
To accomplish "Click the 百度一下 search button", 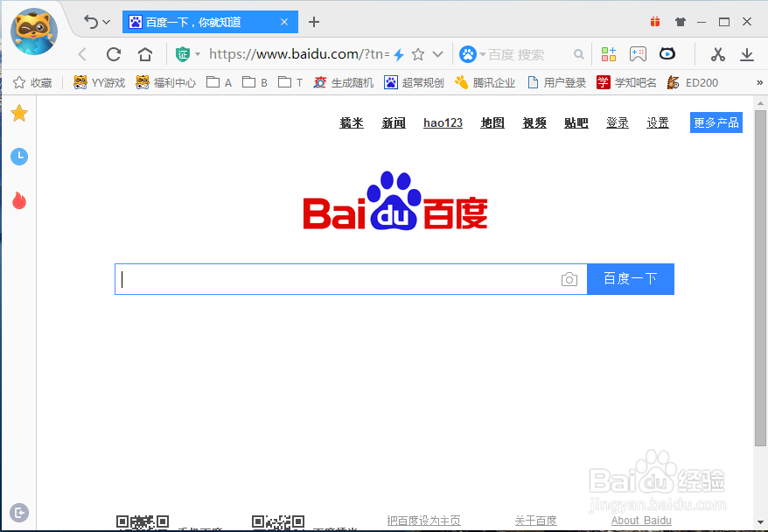I will coord(631,279).
